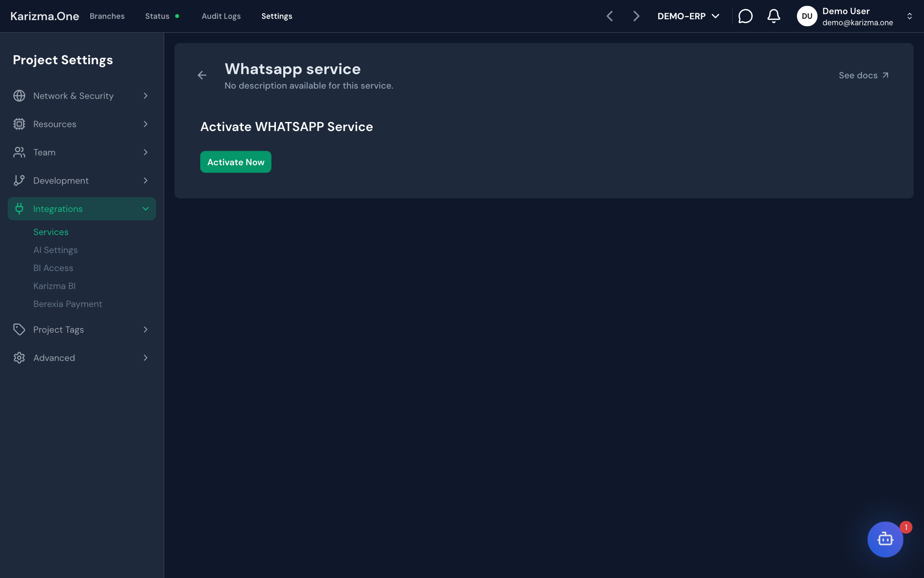
Task: Switch to the Settings tab
Action: tap(277, 16)
